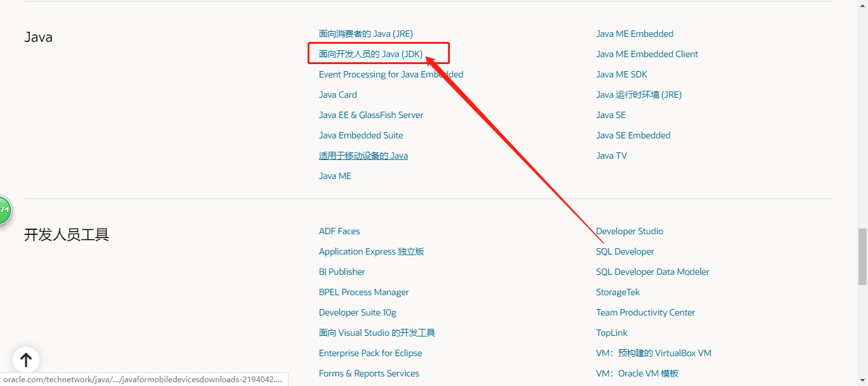The image size is (868, 386).
Task: Open the TopLink link
Action: (x=612, y=333)
